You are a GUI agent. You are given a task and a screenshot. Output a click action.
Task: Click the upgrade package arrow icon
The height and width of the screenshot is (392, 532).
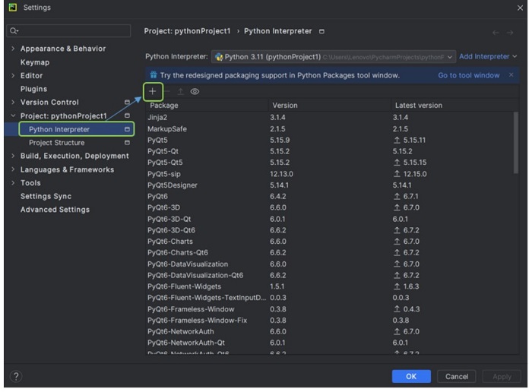coord(181,91)
